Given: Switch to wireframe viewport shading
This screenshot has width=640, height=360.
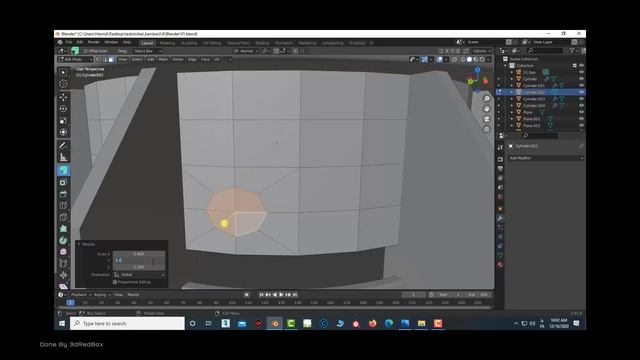Looking at the screenshot, I should (x=463, y=60).
